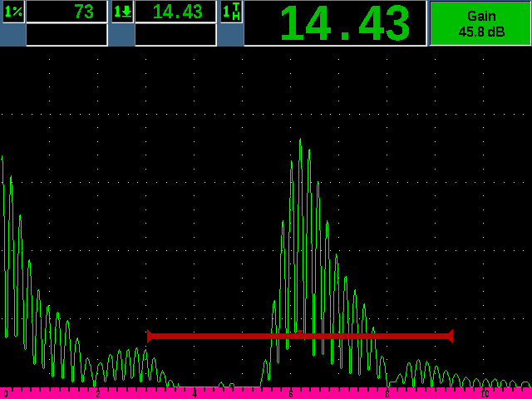This screenshot has width=532, height=399.
Task: Click the 2 mark on pink ruler
Action: (98, 393)
